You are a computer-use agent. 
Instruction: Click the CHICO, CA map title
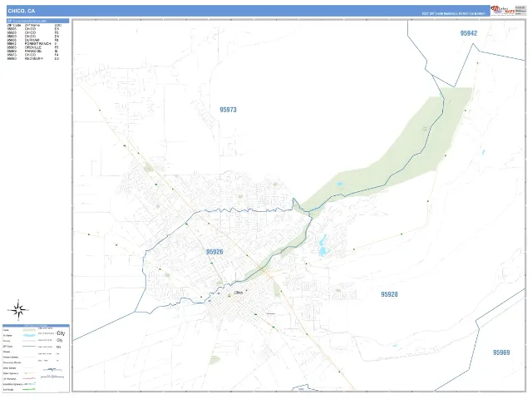[x=22, y=11]
